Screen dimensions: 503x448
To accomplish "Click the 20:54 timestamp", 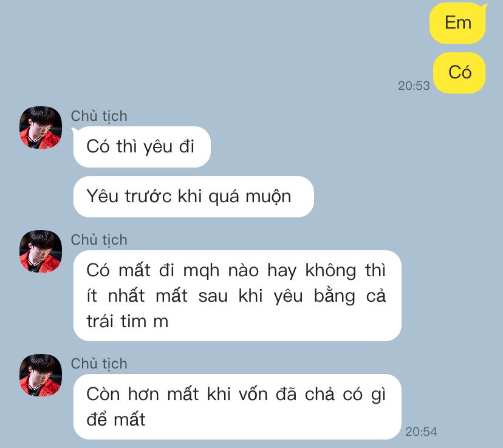I will [x=421, y=432].
